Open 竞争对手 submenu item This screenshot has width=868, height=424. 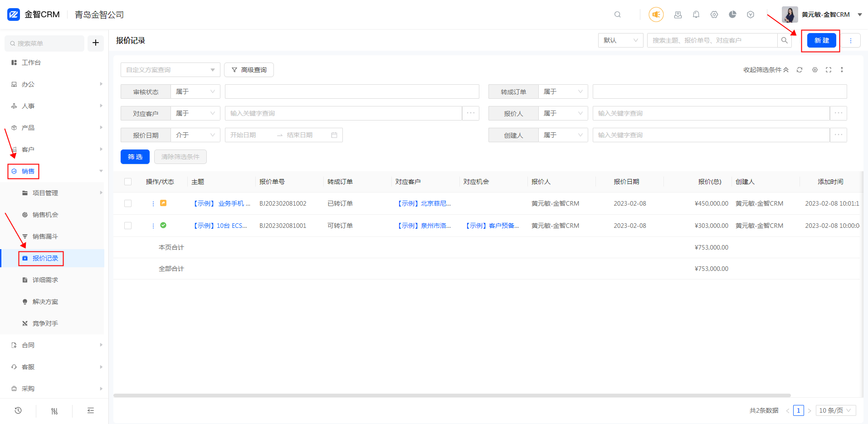(x=45, y=323)
